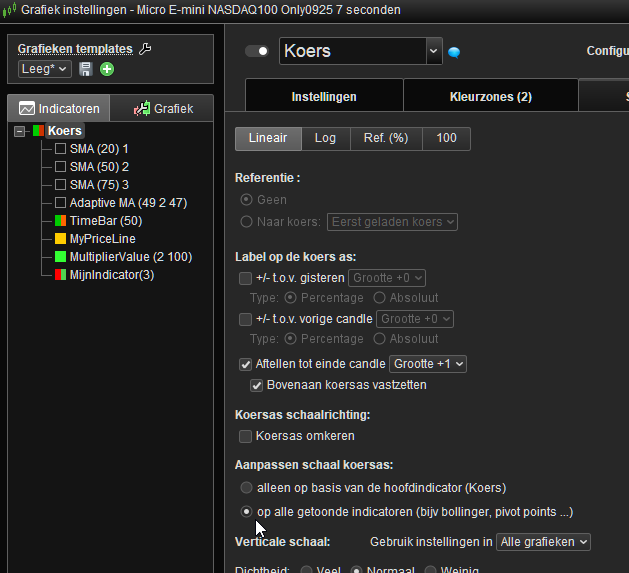This screenshot has height=573, width=629.
Task: Check the +/- t.o.v. vorige candle checkbox
Action: (x=246, y=319)
